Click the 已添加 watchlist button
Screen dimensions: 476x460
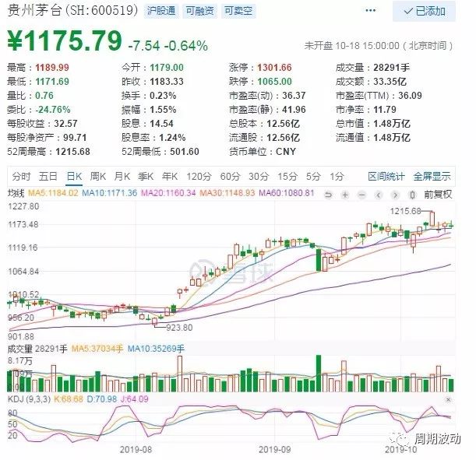pos(424,11)
